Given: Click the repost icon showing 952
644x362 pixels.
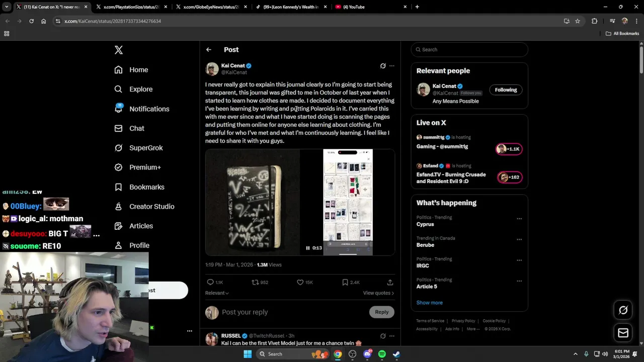Looking at the screenshot, I should pyautogui.click(x=255, y=282).
